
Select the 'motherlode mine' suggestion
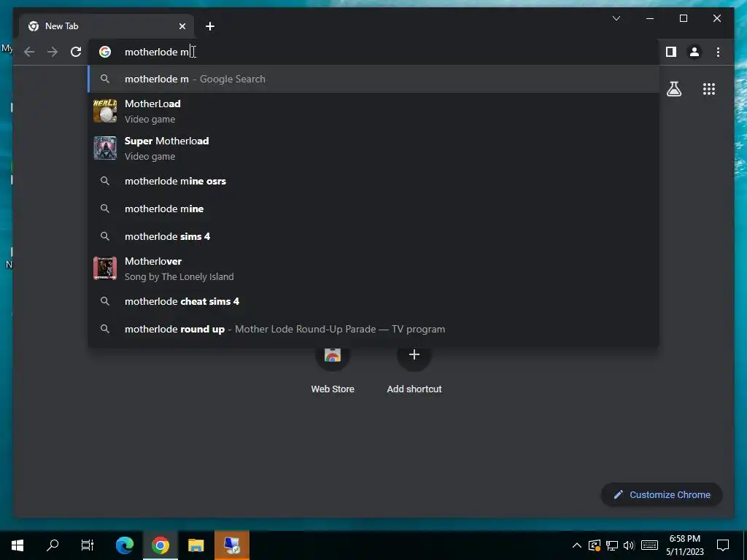(374, 209)
